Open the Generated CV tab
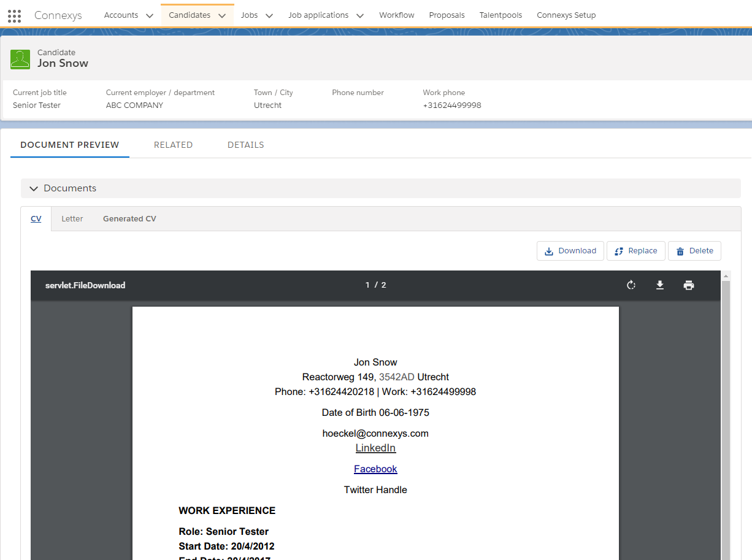This screenshot has height=560, width=752. click(x=129, y=219)
